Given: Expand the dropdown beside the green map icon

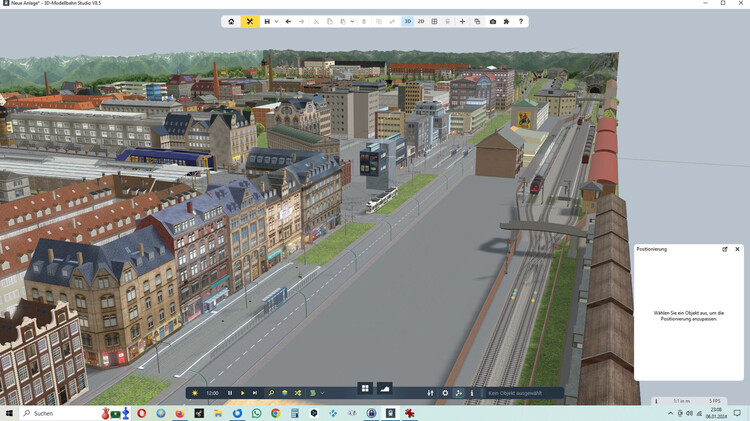Looking at the screenshot, I should click(x=323, y=393).
